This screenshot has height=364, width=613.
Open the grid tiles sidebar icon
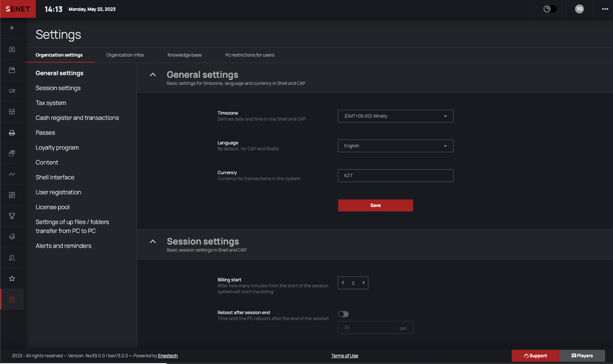pyautogui.click(x=12, y=195)
